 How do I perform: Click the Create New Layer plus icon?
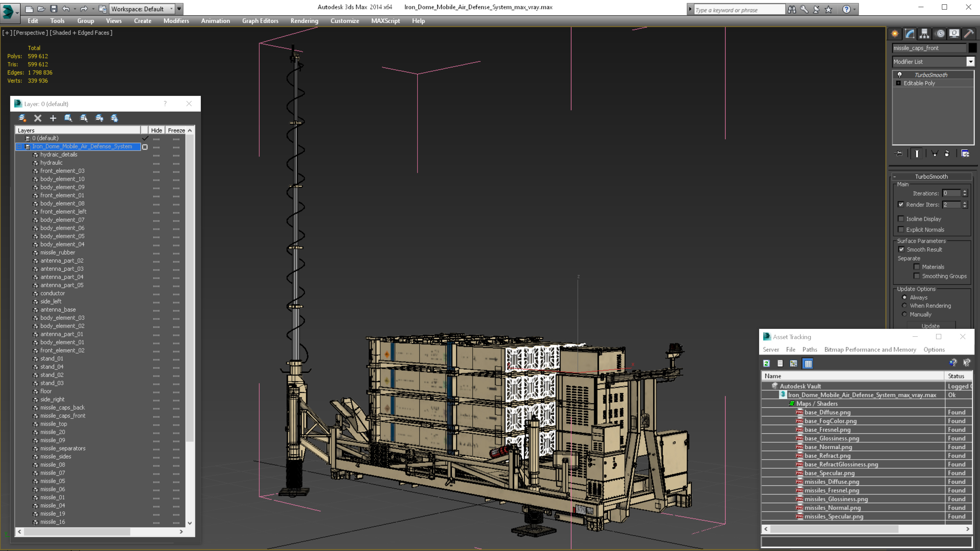53,118
